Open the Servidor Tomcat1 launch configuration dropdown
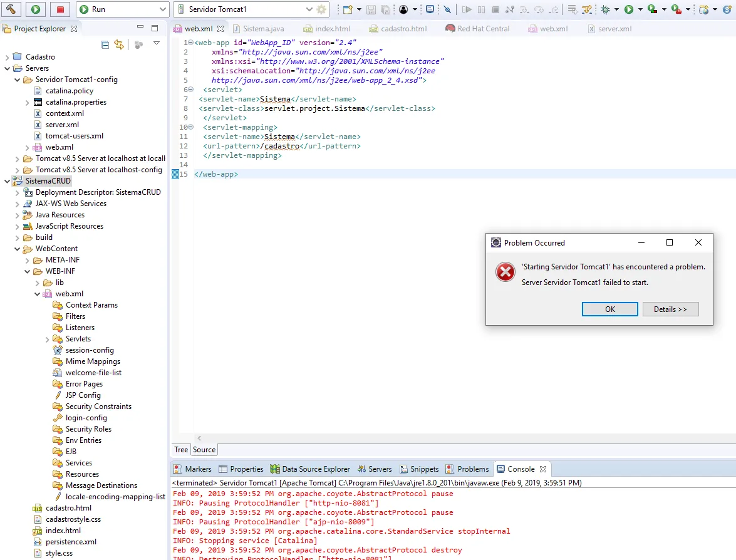 coord(309,9)
